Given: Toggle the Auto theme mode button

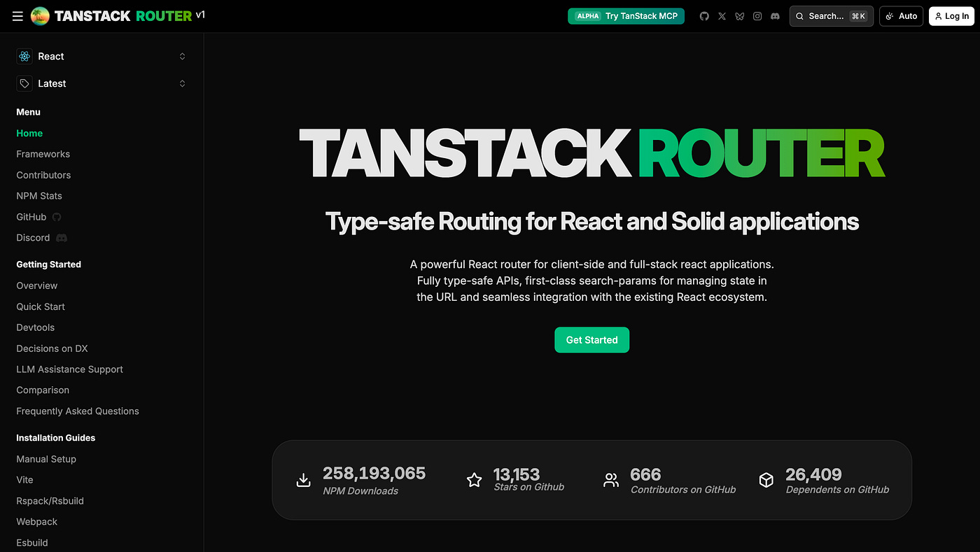Looking at the screenshot, I should (x=902, y=16).
